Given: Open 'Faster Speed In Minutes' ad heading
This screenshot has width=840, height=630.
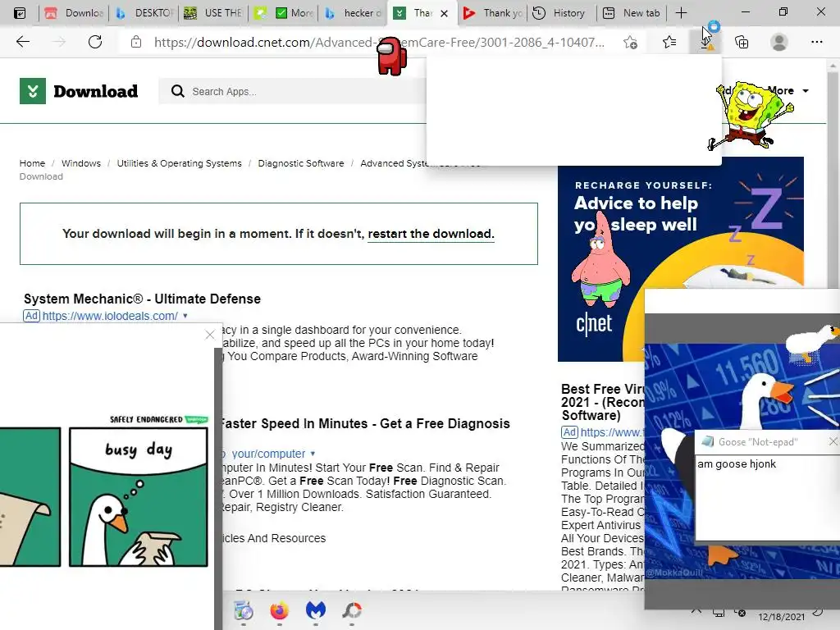Looking at the screenshot, I should (365, 424).
